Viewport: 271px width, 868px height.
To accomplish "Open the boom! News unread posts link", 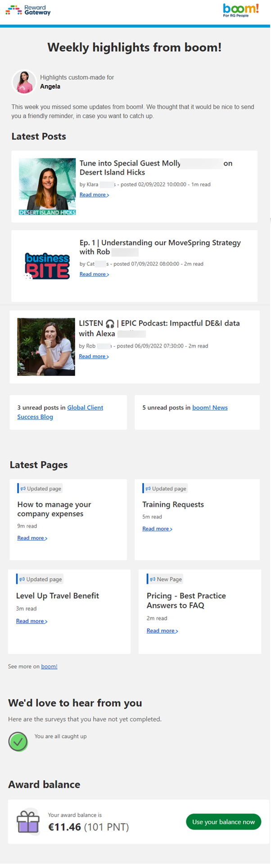I will (210, 407).
